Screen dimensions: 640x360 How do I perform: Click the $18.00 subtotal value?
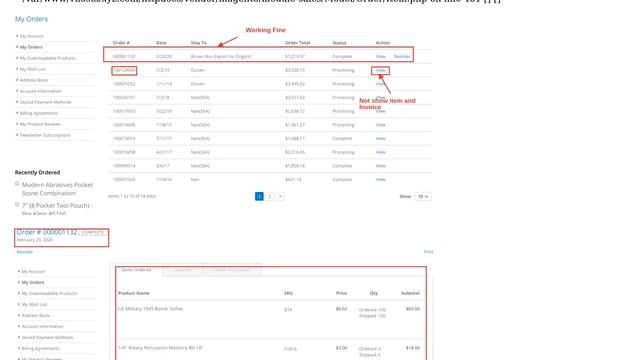point(413,348)
